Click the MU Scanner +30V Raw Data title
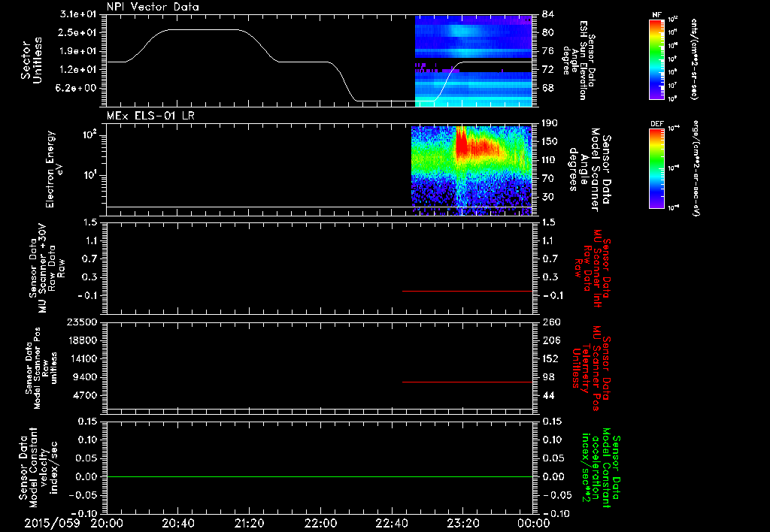The height and width of the screenshot is (532, 770). point(47,268)
